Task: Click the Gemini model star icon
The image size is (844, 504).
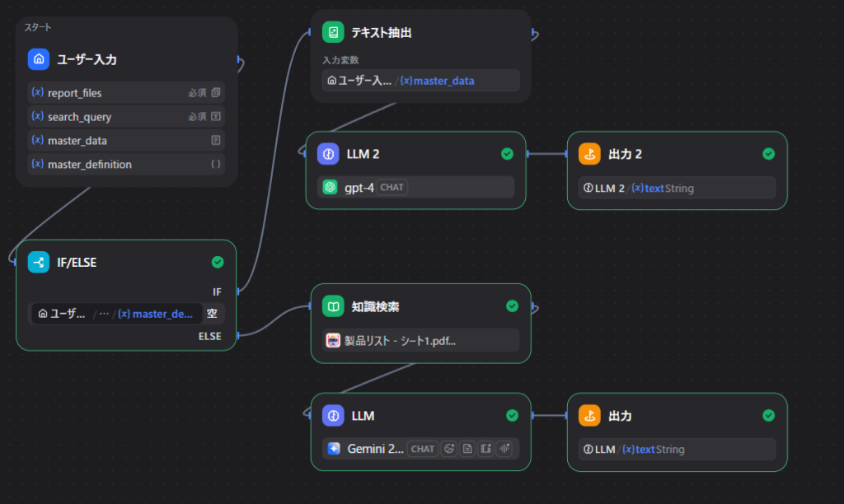Action: pyautogui.click(x=333, y=449)
